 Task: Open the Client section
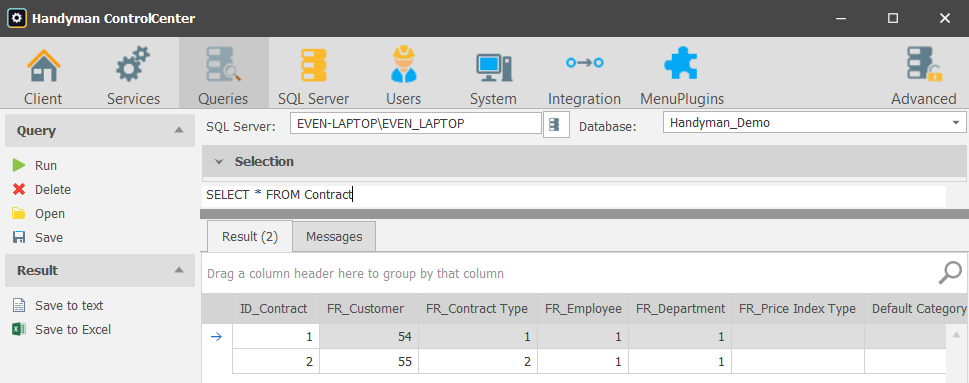coord(43,73)
